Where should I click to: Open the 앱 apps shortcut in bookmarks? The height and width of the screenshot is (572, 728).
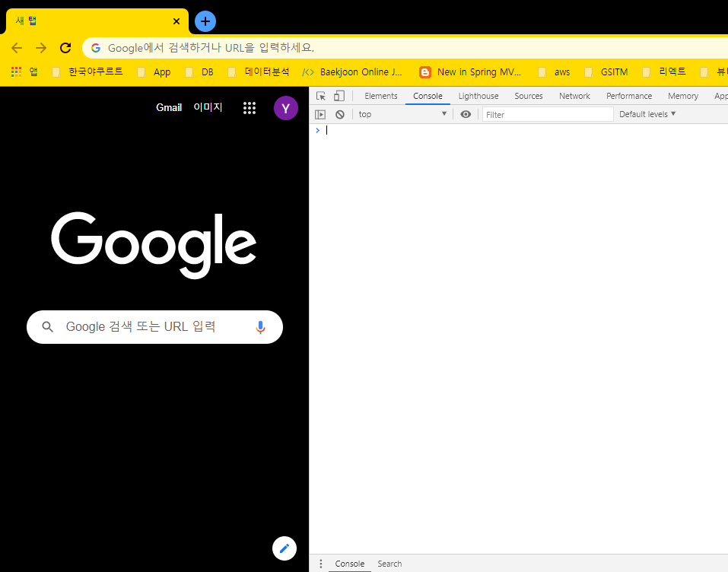[x=24, y=72]
